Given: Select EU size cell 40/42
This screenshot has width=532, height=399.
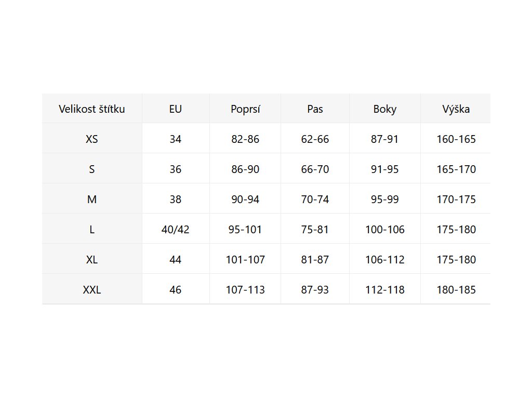Looking at the screenshot, I should pos(176,230).
